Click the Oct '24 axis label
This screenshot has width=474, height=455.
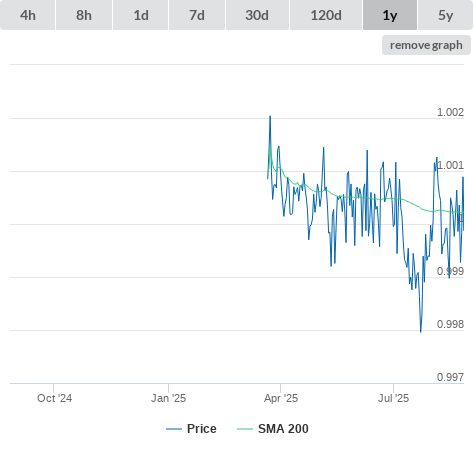[x=54, y=398]
